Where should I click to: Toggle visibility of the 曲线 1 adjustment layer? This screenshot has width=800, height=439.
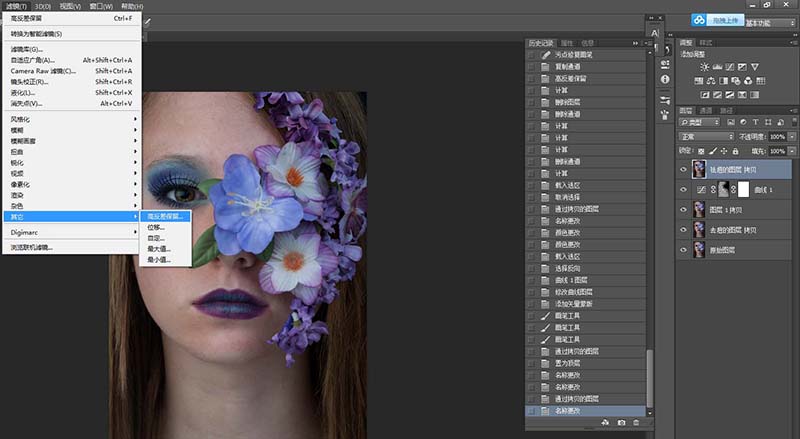pos(684,189)
